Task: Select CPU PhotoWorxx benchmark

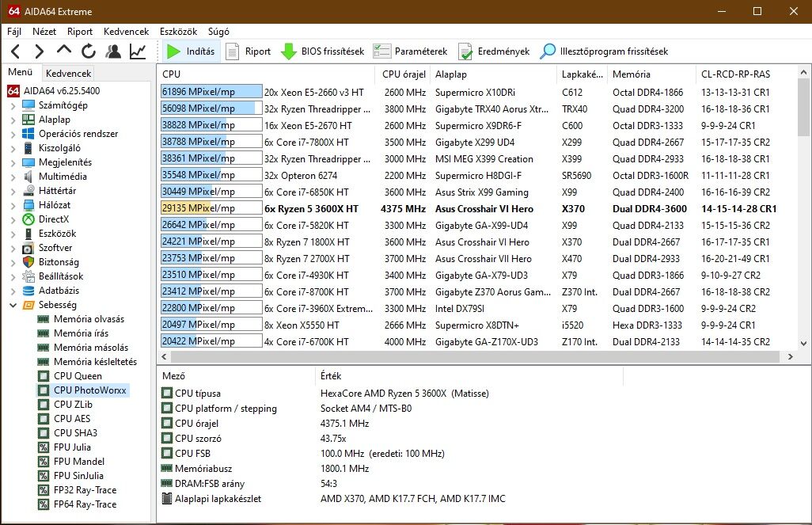Action: pyautogui.click(x=90, y=390)
